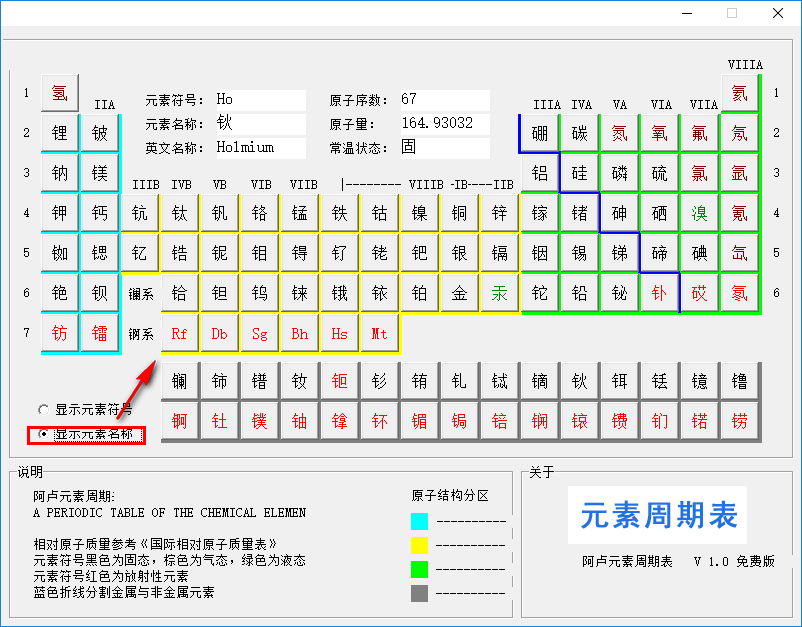This screenshot has width=802, height=627.
Task: Select the gold 金 element button
Action: pos(460,293)
